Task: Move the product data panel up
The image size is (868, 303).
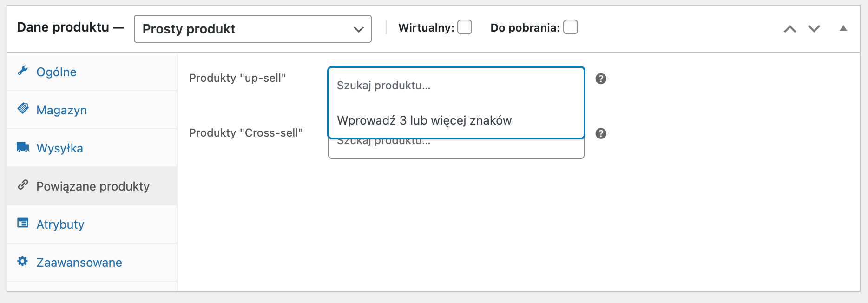Action: [790, 29]
